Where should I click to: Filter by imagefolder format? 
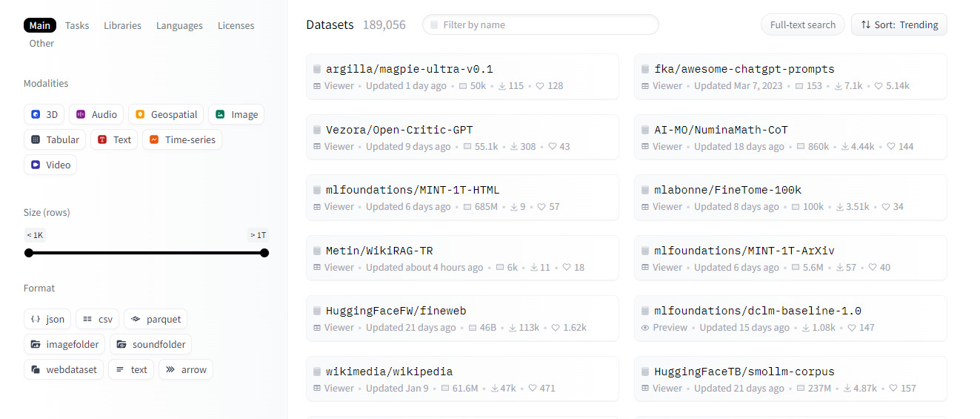[64, 344]
